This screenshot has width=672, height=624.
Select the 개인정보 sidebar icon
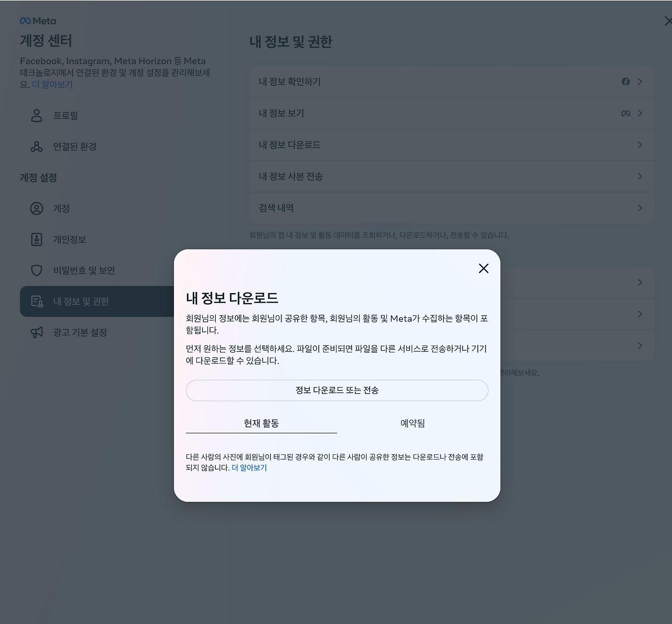click(x=36, y=239)
